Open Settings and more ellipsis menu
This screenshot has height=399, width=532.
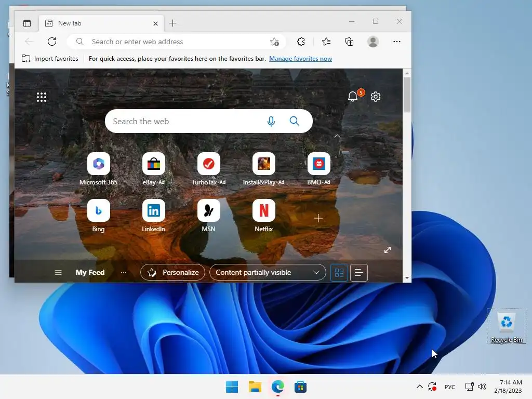click(396, 42)
